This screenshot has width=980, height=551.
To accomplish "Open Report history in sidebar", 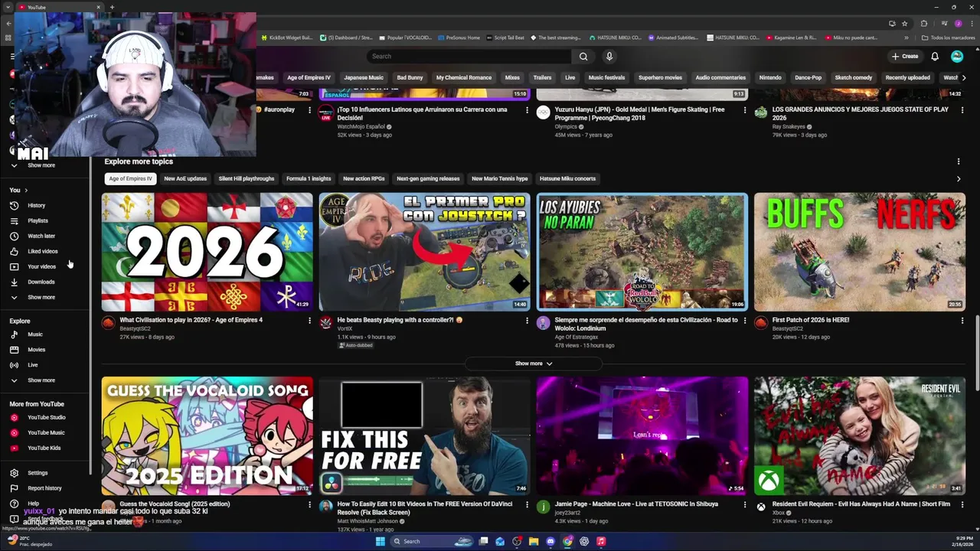I will (45, 488).
